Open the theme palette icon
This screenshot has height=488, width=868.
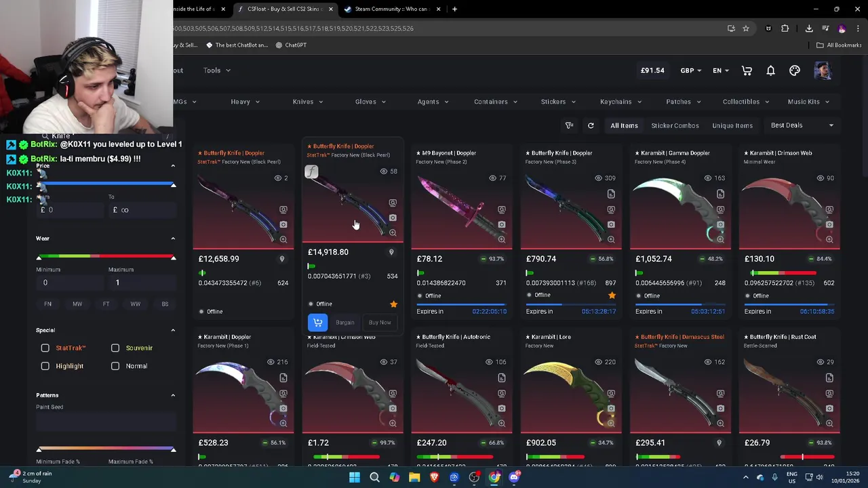click(x=795, y=70)
